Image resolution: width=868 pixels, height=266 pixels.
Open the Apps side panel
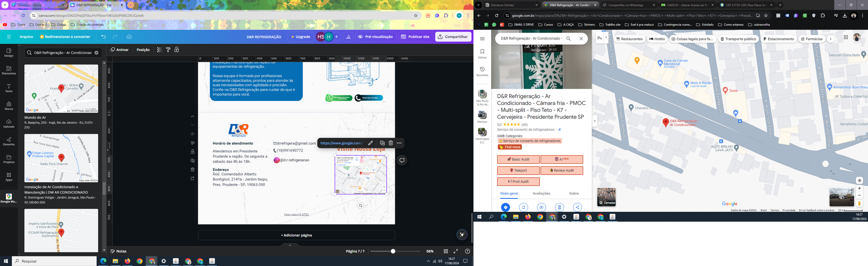pyautogui.click(x=9, y=177)
